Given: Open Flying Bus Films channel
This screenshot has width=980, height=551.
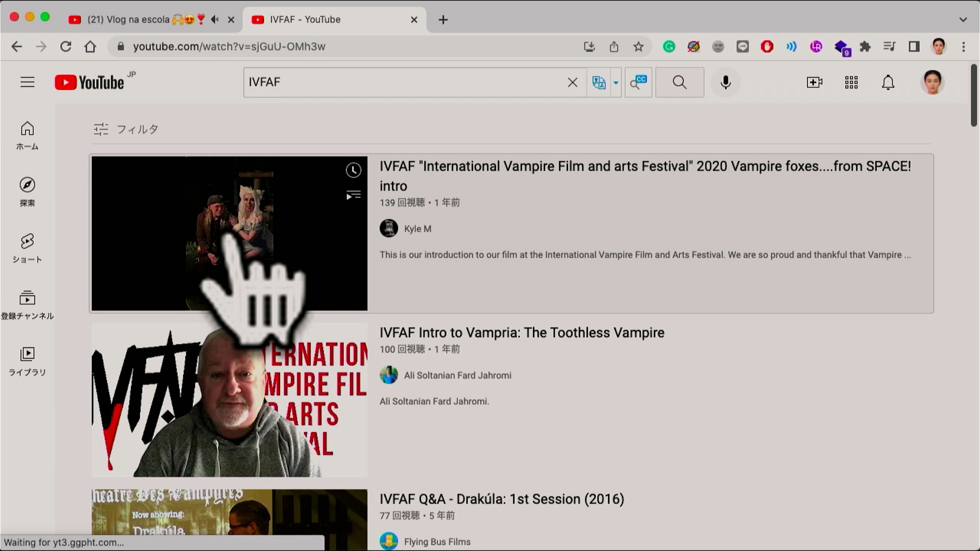Looking at the screenshot, I should pos(437,542).
